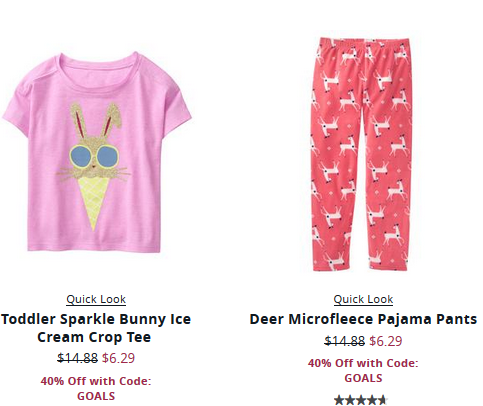Click the 40% Off GOALS promo under pajama pants
483x406 pixels.
click(x=363, y=370)
